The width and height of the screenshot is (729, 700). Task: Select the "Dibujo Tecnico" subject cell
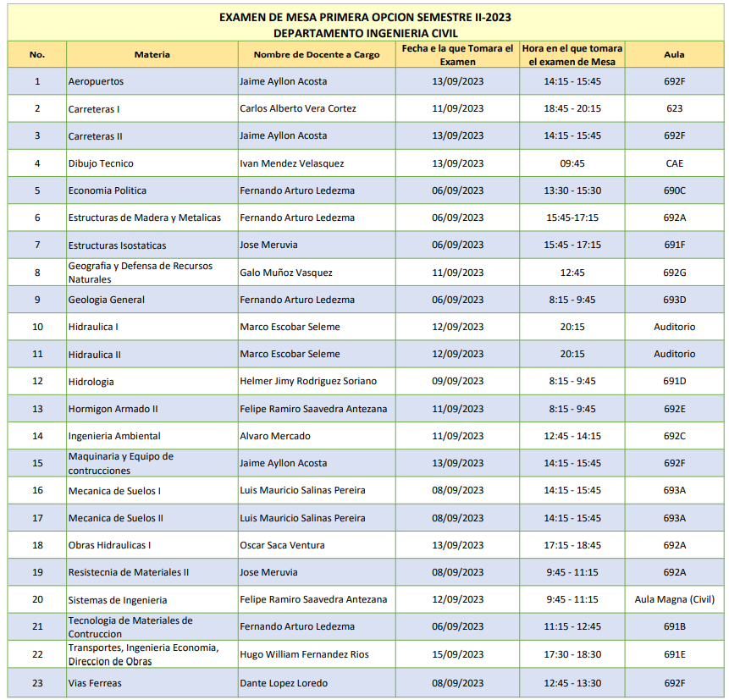[101, 163]
